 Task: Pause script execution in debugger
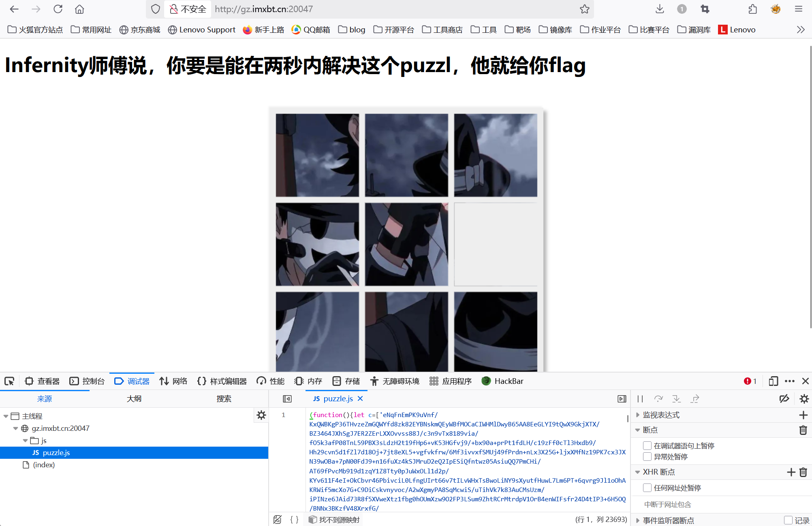640,399
